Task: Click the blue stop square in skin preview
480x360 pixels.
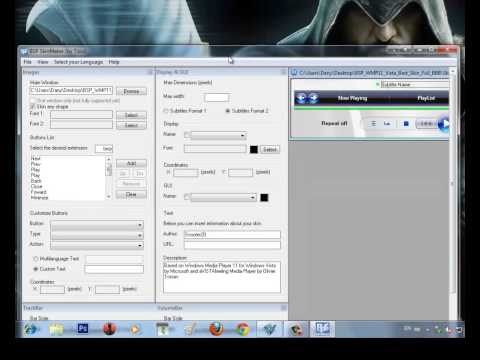Action: click(406, 124)
